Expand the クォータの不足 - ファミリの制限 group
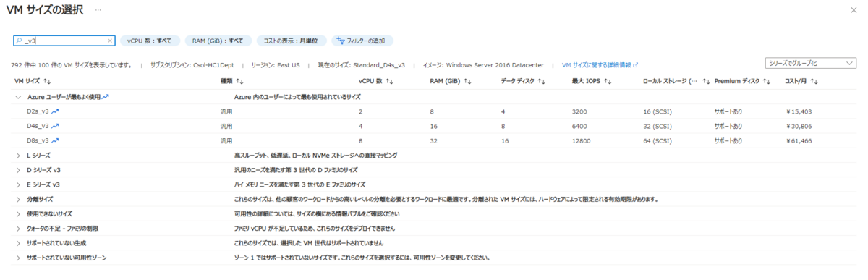868x280 pixels. point(18,229)
